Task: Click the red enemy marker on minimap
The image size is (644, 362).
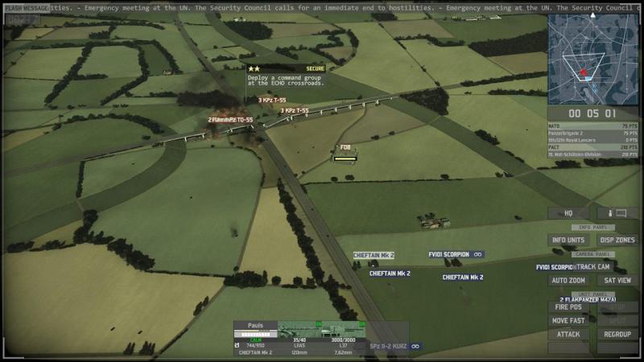Action: 583,73
